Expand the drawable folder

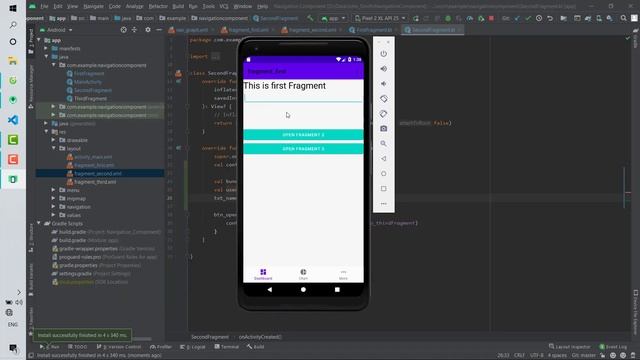tap(53, 140)
